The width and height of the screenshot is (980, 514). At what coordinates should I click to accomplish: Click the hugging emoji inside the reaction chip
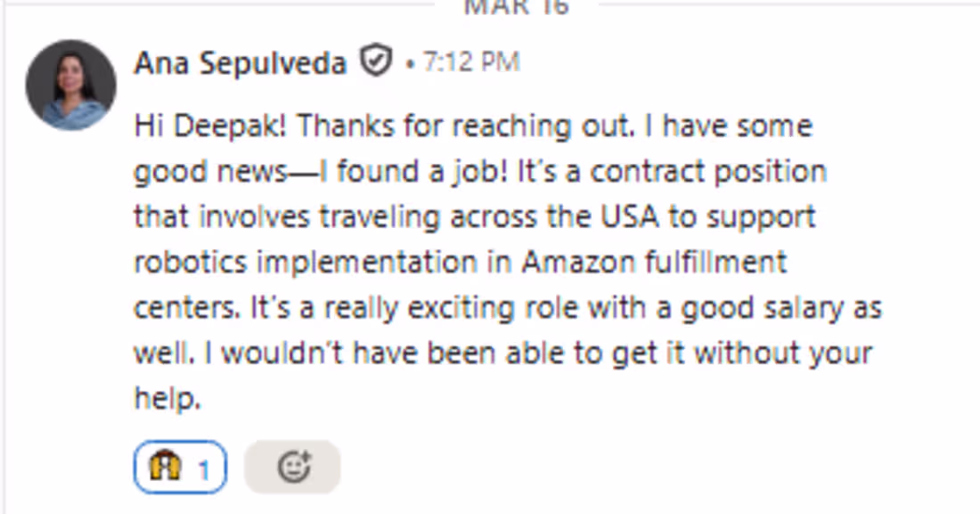165,466
